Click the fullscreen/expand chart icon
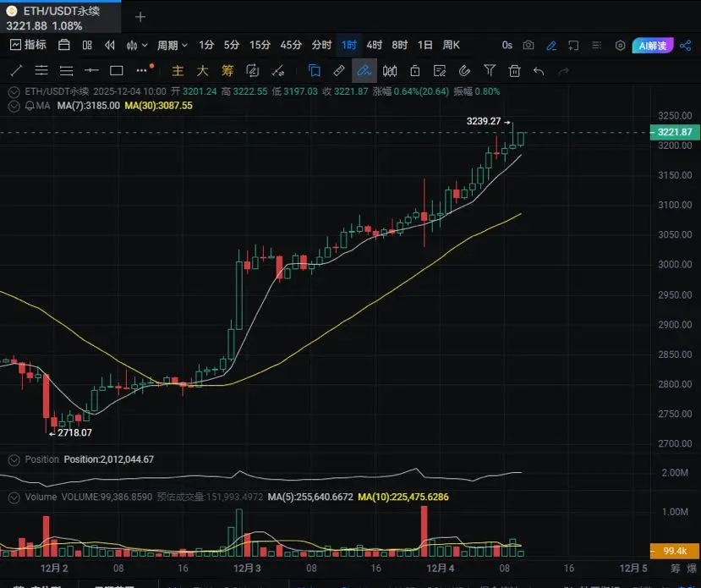The height and width of the screenshot is (588, 701). 573,45
